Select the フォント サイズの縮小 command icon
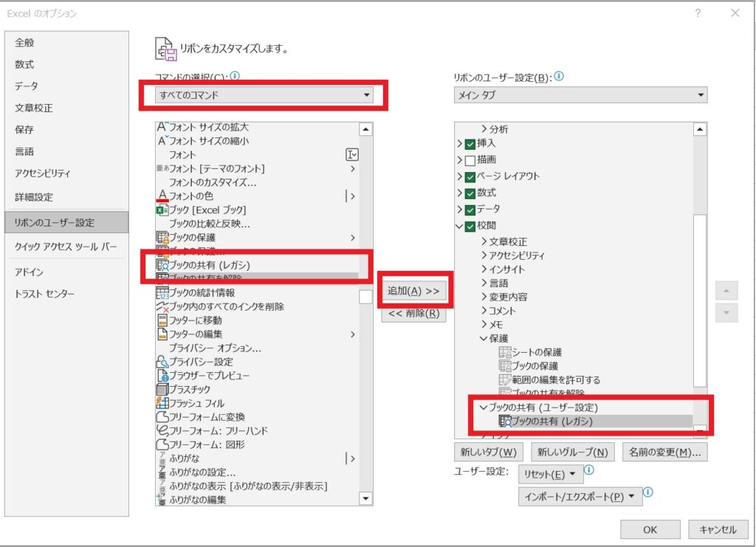The image size is (756, 547). tap(162, 141)
